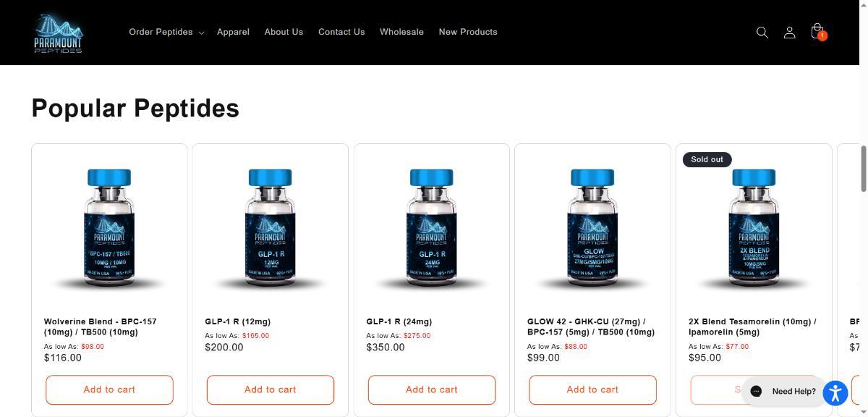This screenshot has width=868, height=417.
Task: Navigate to Wholesale page
Action: coord(401,32)
